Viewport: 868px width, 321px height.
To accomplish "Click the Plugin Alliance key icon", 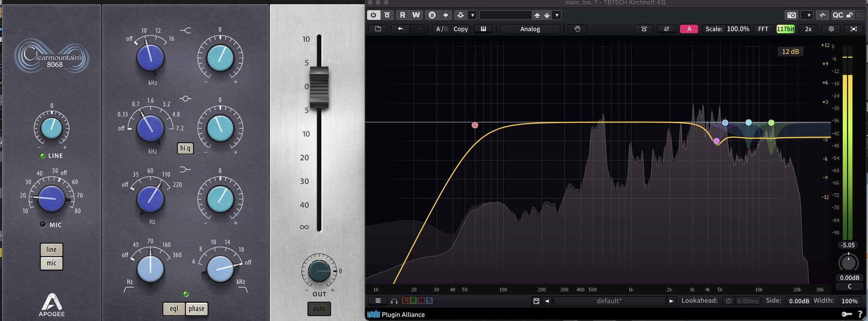I will click(x=846, y=314).
